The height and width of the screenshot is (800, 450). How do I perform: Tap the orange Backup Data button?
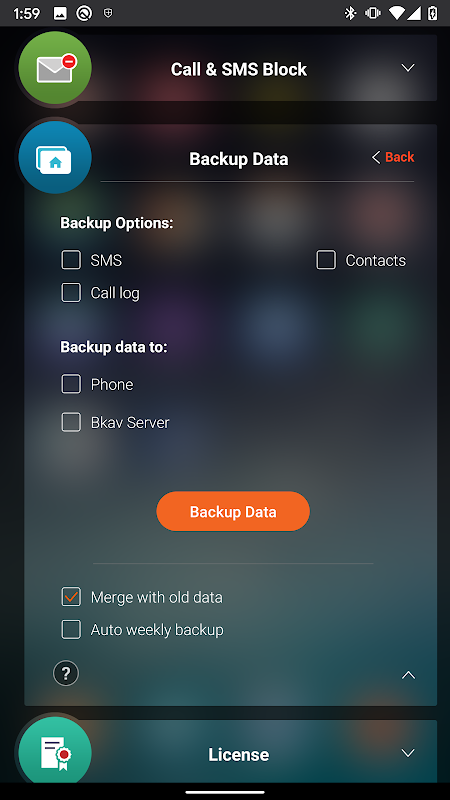(x=233, y=511)
